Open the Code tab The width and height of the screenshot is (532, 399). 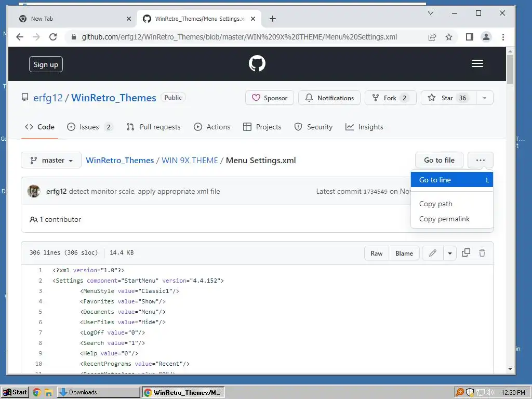point(39,127)
